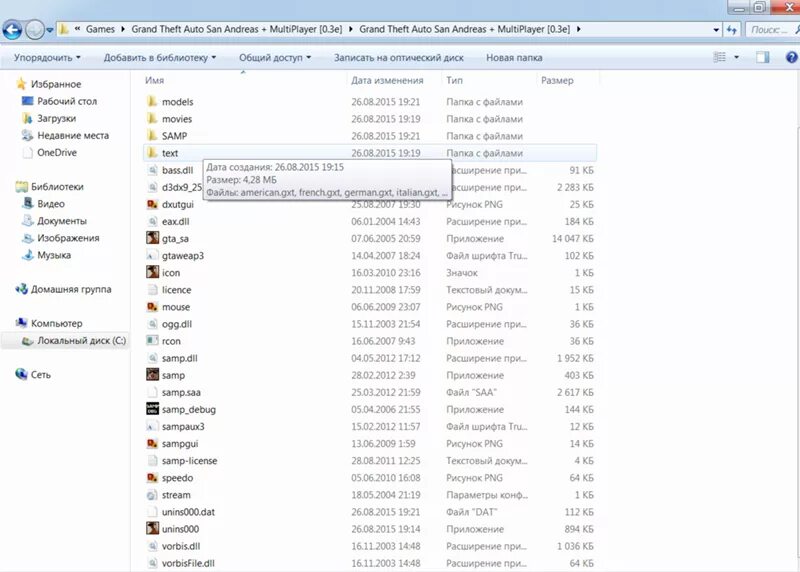
Task: Click the help question mark icon
Action: tap(791, 57)
